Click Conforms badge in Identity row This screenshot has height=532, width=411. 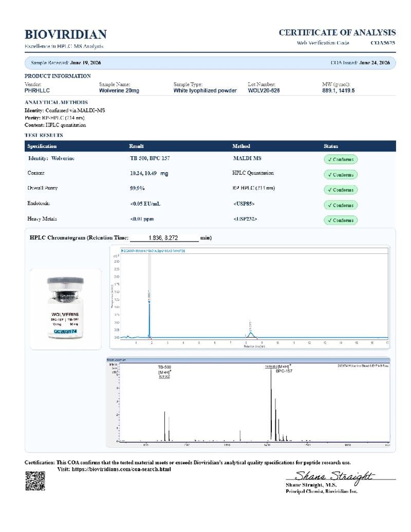coord(341,159)
